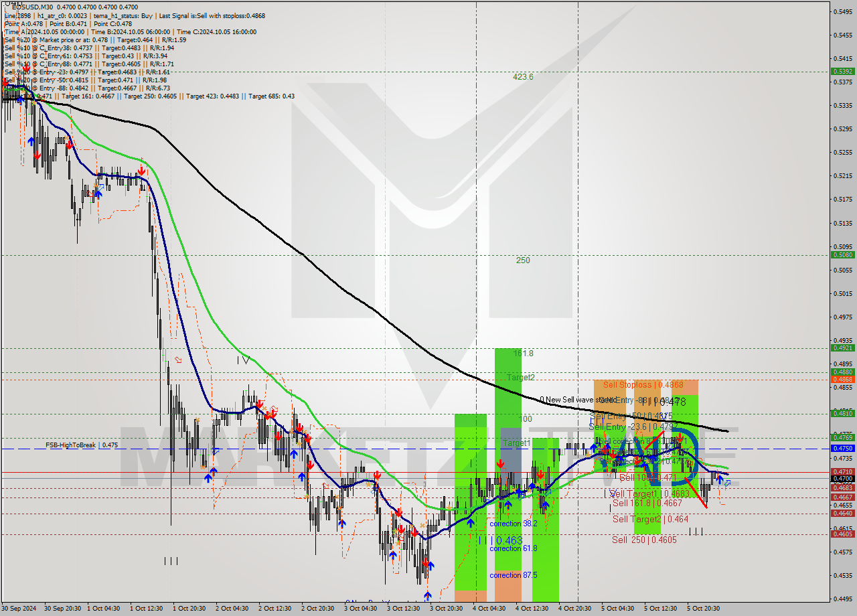The height and width of the screenshot is (616, 857).
Task: Click the green 0.4880 price tag
Action: point(842,372)
